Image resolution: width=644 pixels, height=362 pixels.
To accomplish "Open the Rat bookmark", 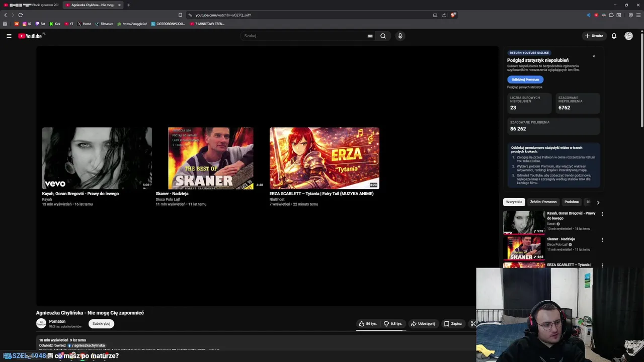I will [40, 24].
